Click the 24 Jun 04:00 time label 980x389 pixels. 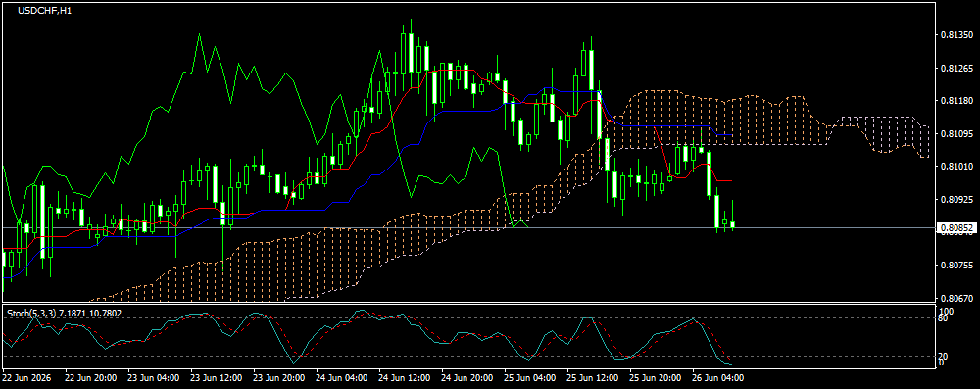click(x=341, y=378)
